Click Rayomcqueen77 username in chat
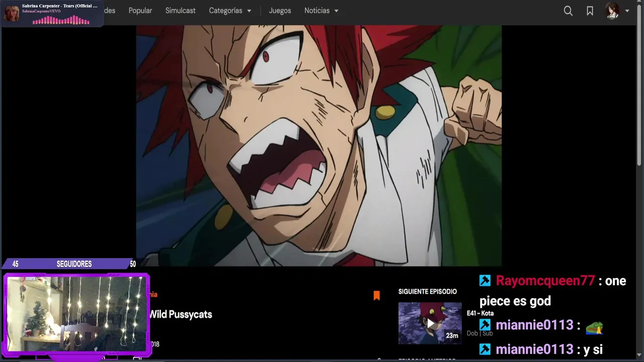The height and width of the screenshot is (362, 644). coord(545,281)
